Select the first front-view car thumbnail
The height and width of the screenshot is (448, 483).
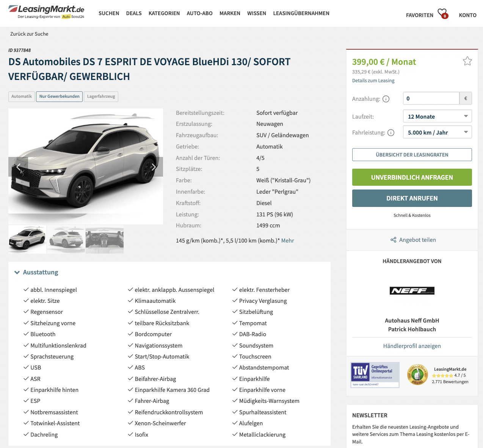tap(27, 239)
